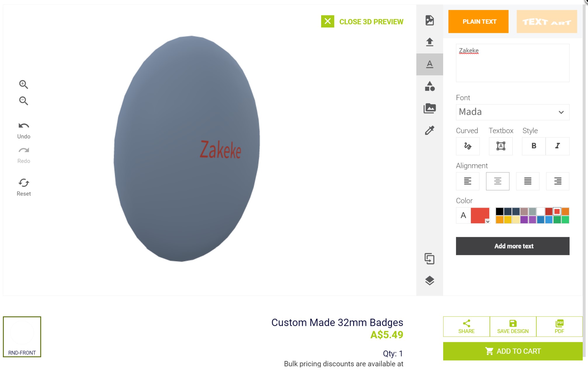Viewport: 588px width, 370px height.
Task: Click the zoom in magnifier icon
Action: pos(24,84)
